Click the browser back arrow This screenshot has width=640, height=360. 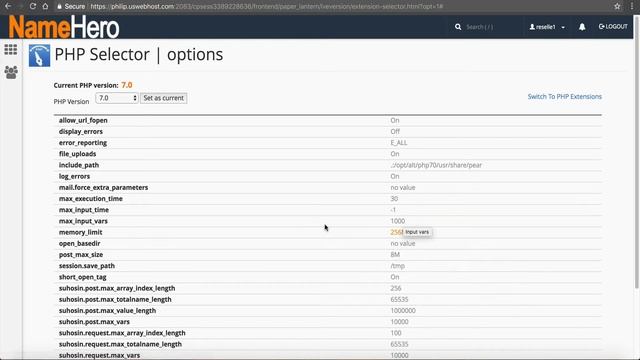coord(8,6)
